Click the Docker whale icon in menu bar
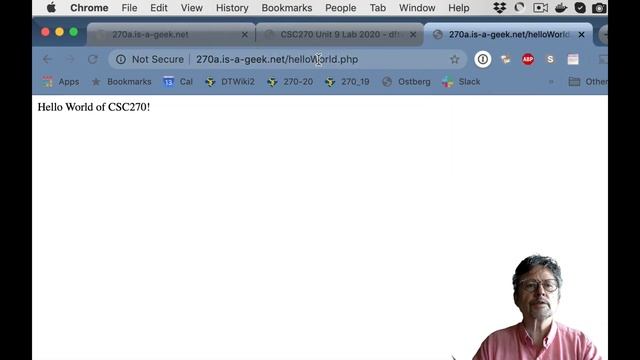 point(561,8)
